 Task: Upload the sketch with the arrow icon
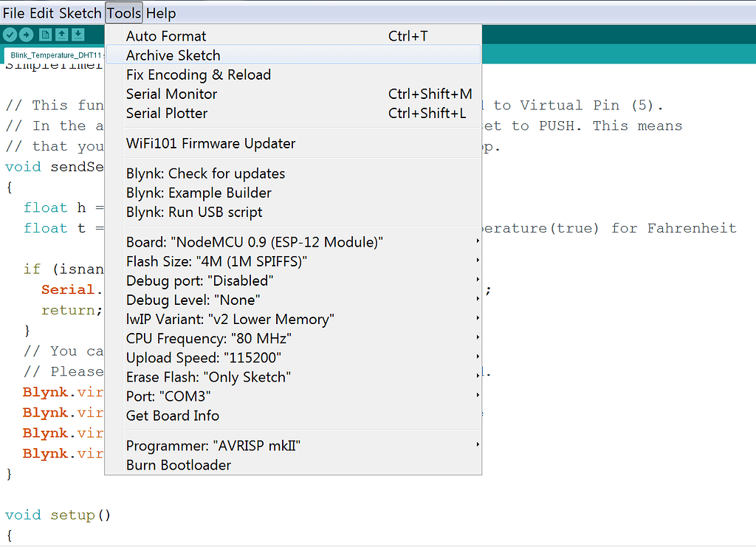click(27, 34)
